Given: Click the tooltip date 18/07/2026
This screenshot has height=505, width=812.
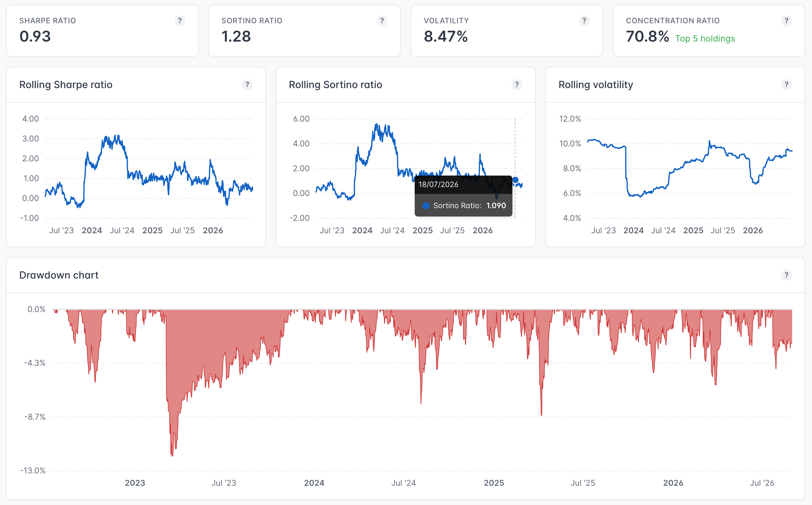Looking at the screenshot, I should (x=438, y=184).
